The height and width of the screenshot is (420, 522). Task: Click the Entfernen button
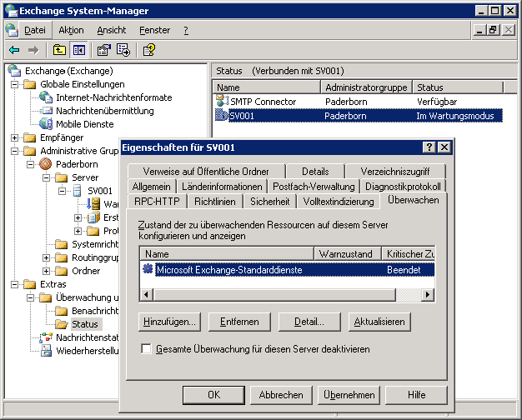point(239,322)
